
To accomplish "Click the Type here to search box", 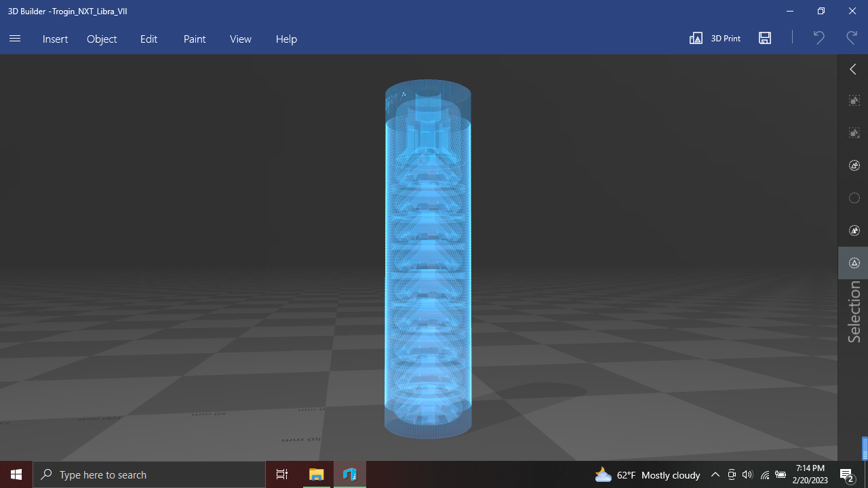I will [x=149, y=474].
